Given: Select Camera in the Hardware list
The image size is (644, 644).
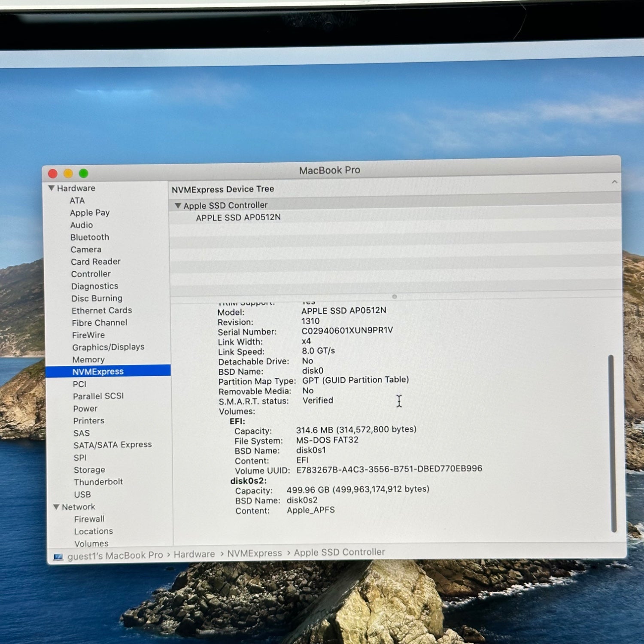Looking at the screenshot, I should pyautogui.click(x=86, y=249).
